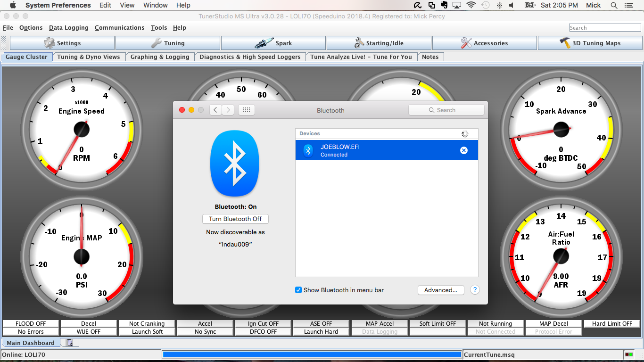Open the Starting/Idle dropdown toolbar button
644x362 pixels.
coord(379,43)
